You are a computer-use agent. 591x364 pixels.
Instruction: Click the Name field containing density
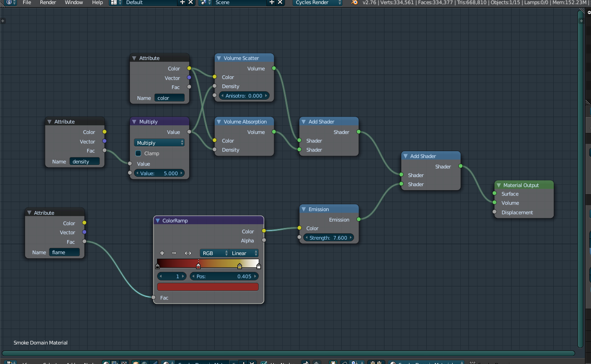[x=85, y=161]
